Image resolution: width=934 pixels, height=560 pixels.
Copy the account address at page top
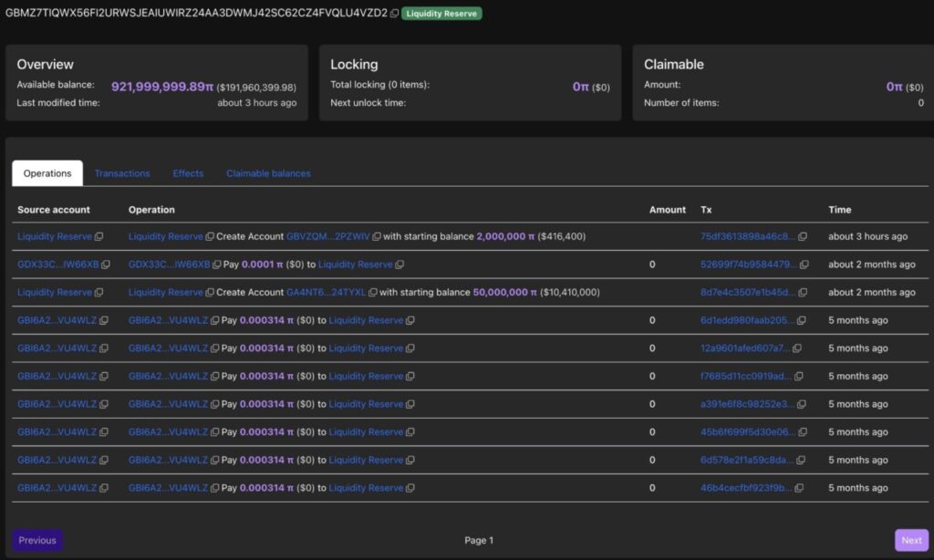click(x=394, y=14)
